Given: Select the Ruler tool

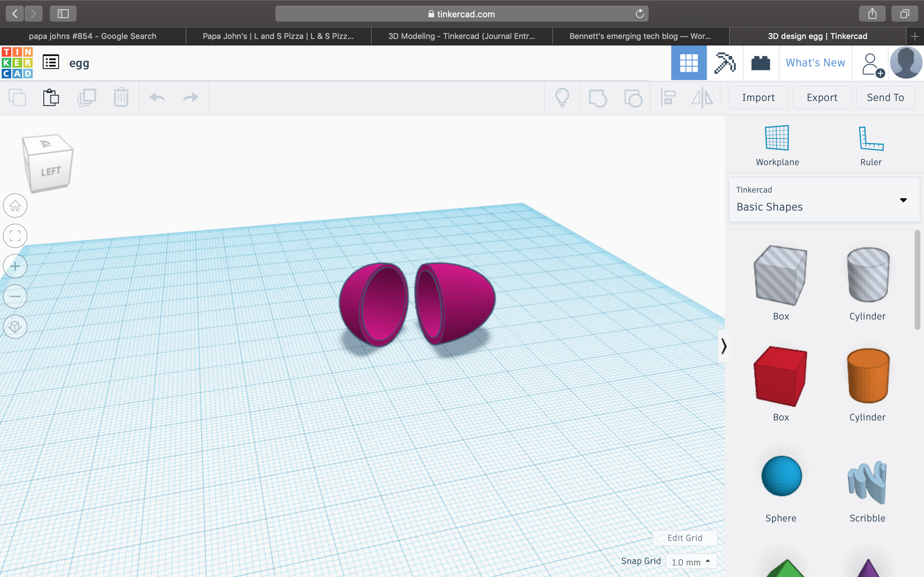Looking at the screenshot, I should (x=871, y=145).
